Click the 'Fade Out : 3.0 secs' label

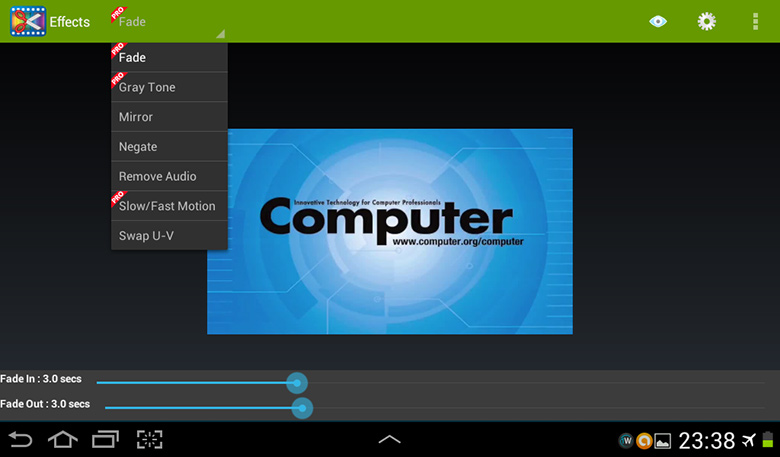coord(45,404)
